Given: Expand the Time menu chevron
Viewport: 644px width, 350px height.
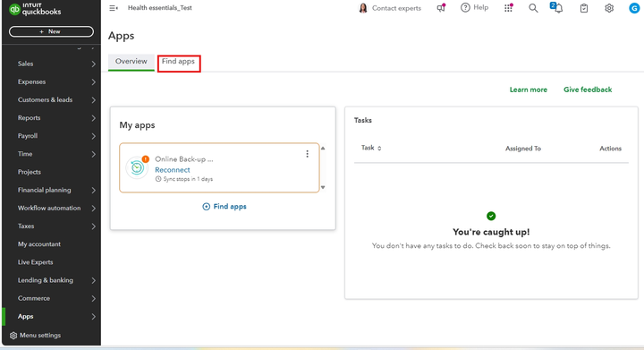Looking at the screenshot, I should [93, 154].
